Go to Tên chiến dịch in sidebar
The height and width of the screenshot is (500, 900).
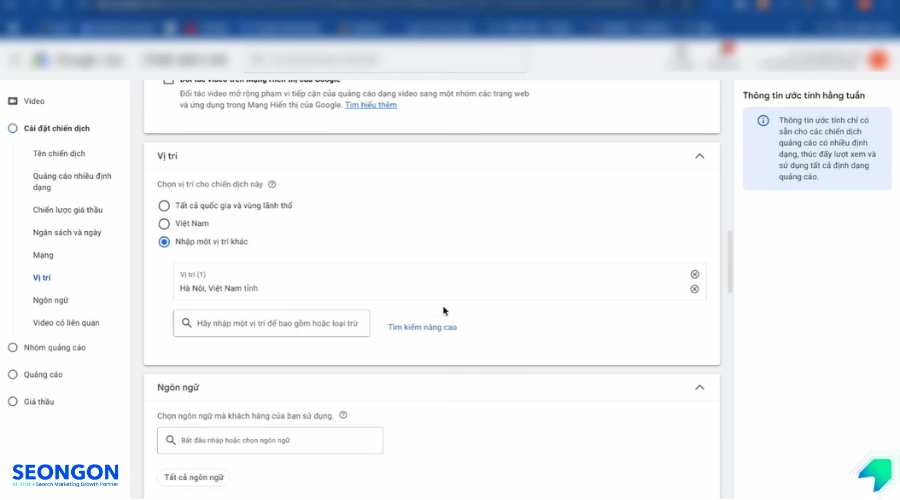click(x=59, y=153)
